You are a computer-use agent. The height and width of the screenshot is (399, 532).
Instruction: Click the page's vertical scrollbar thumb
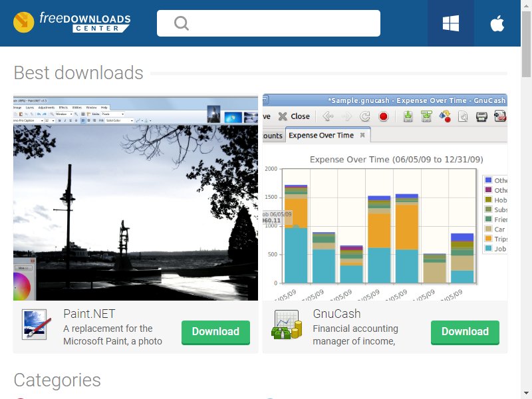[x=526, y=43]
